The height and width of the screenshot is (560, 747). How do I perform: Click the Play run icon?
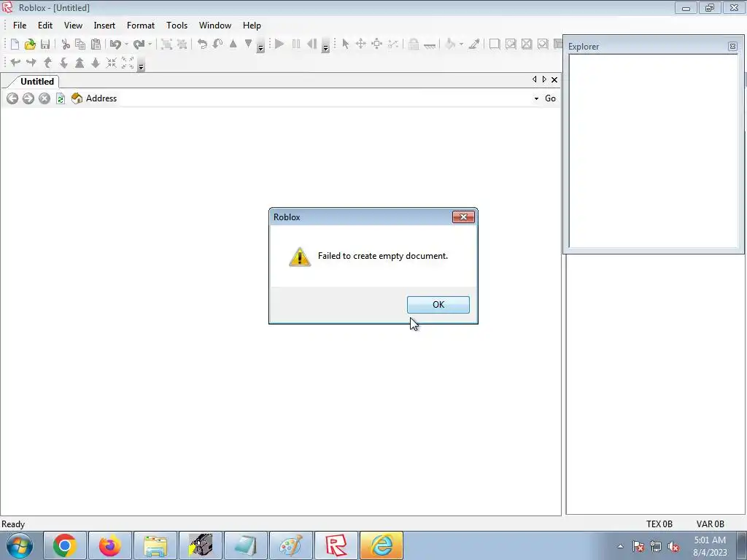(x=279, y=44)
